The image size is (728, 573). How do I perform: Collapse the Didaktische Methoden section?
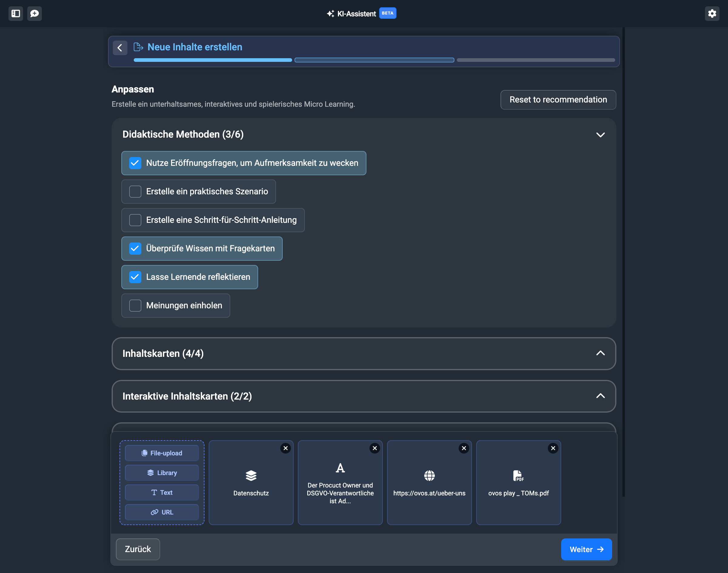pyautogui.click(x=600, y=135)
